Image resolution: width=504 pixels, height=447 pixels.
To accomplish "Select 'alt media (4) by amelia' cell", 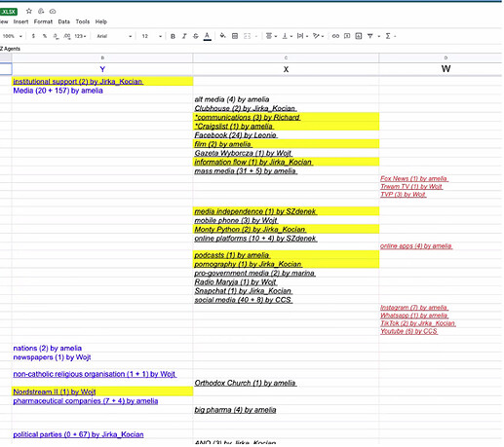I will tap(286, 99).
